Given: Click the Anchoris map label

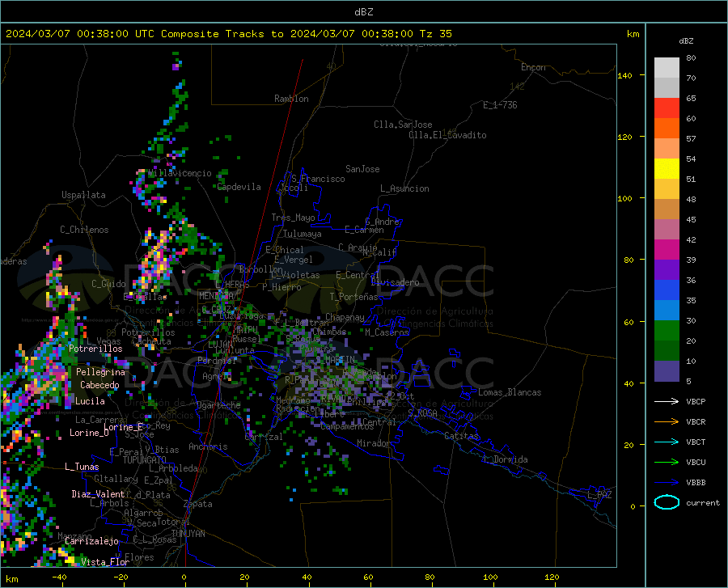Looking at the screenshot, I should click(208, 447).
